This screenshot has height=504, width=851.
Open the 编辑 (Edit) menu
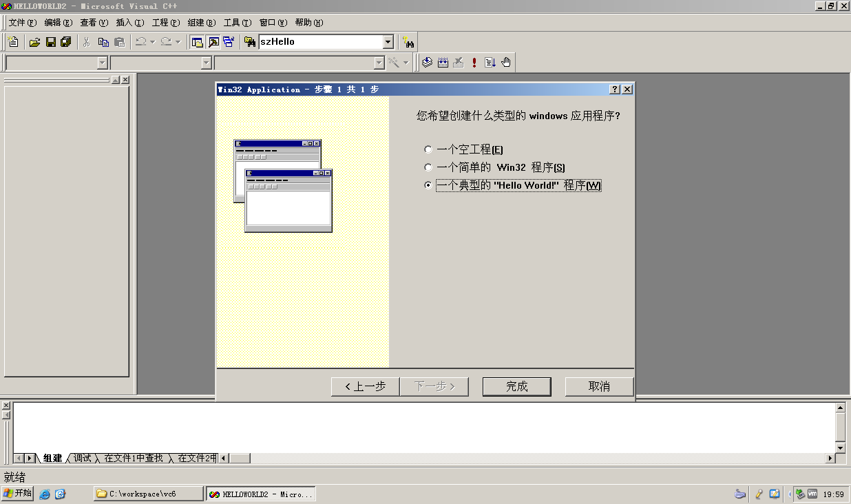pos(59,23)
